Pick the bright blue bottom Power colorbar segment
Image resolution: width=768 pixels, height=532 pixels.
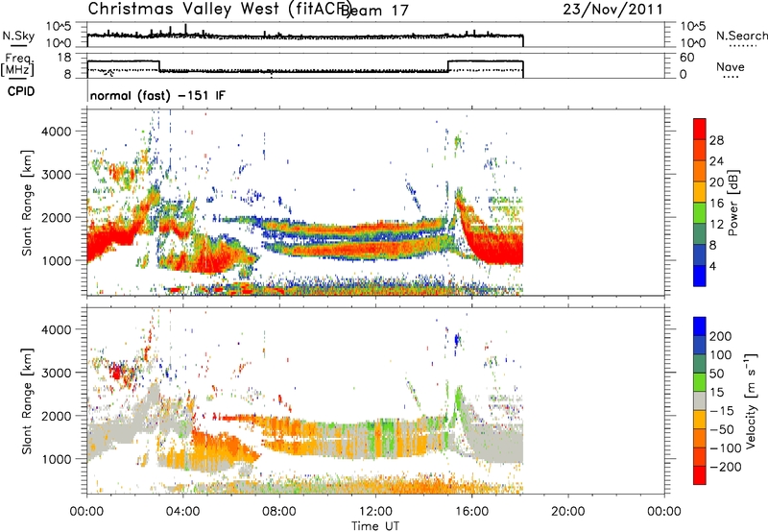(700, 276)
